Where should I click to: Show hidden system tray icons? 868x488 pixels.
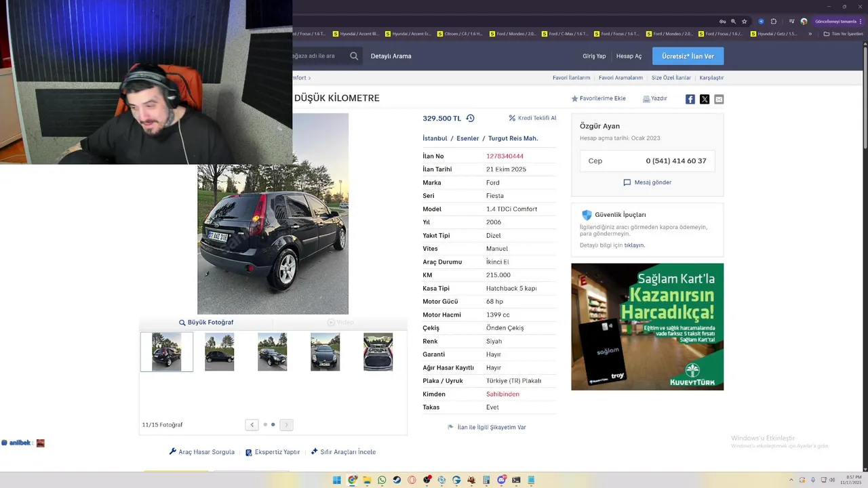791,480
